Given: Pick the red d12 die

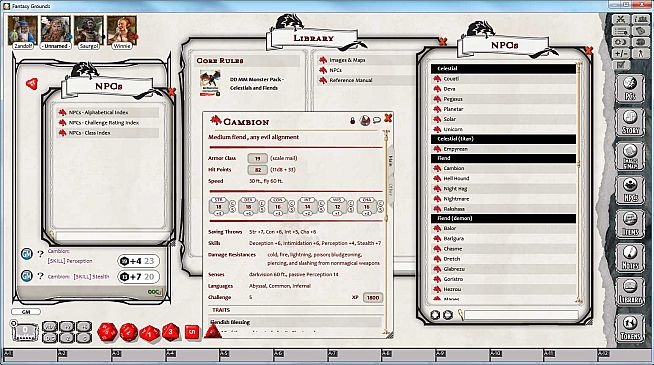Looking at the screenshot, I should pyautogui.click(x=128, y=332).
